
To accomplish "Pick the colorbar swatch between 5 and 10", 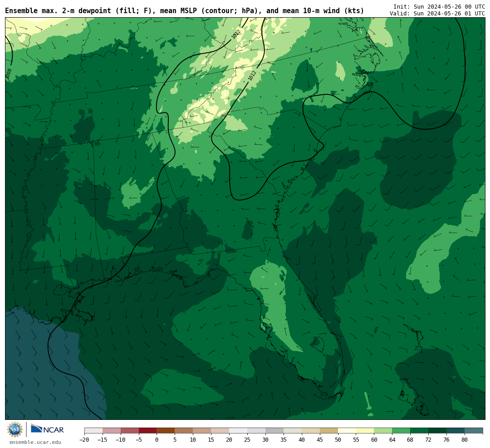I will click(x=184, y=431).
